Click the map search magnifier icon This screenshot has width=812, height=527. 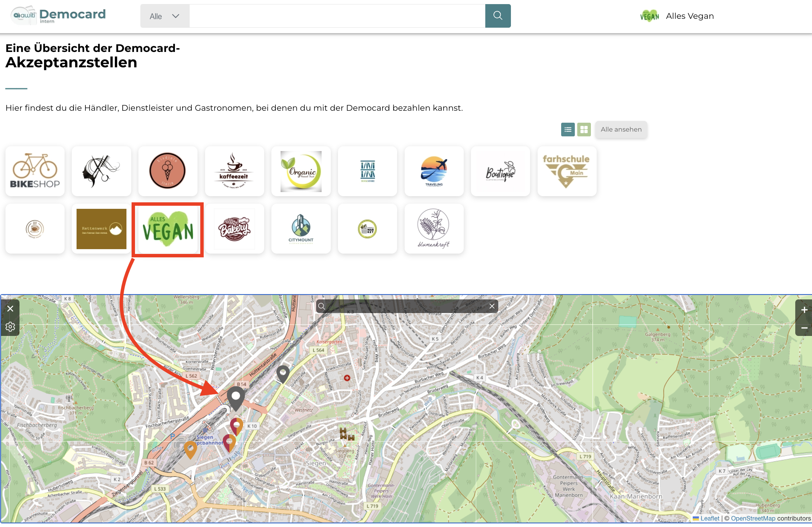click(322, 306)
